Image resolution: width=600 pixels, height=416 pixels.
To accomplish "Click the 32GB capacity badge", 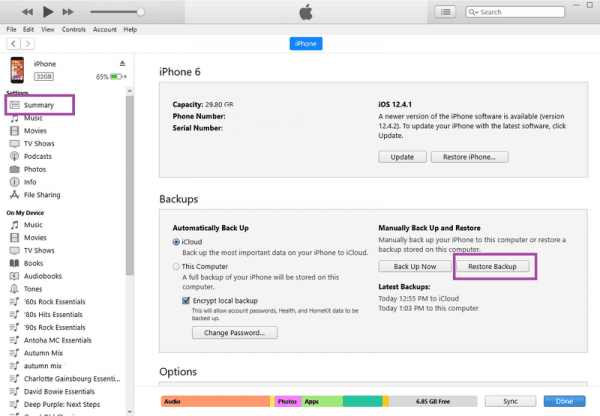I will [x=44, y=77].
